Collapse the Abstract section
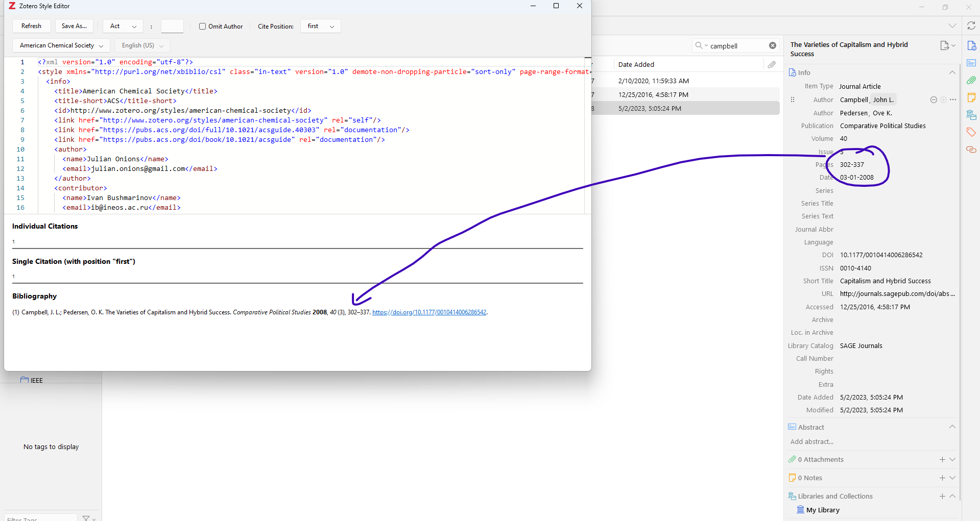980x521 pixels. [x=952, y=427]
